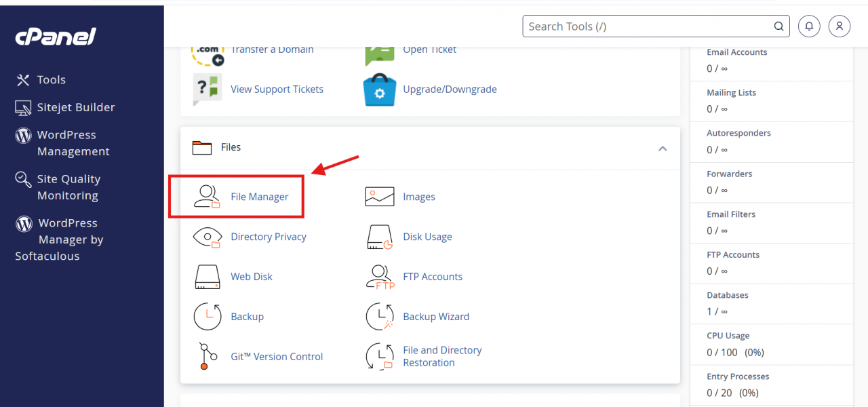Open notifications bell icon
The height and width of the screenshot is (407, 868).
click(809, 26)
